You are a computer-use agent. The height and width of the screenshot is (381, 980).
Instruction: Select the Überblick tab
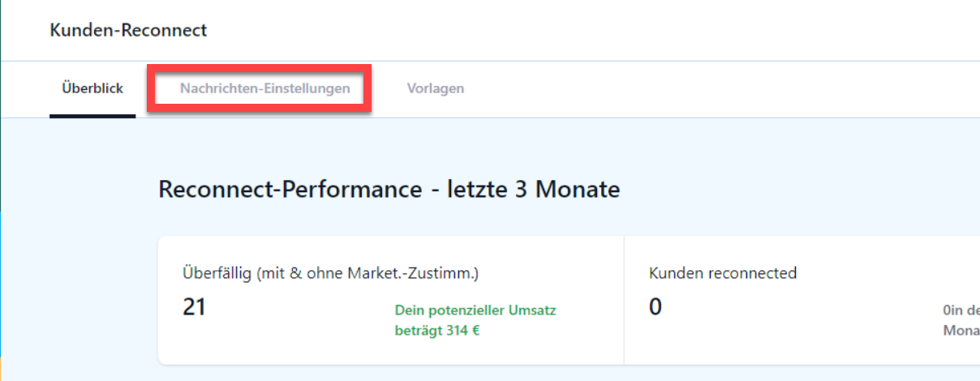tap(92, 88)
